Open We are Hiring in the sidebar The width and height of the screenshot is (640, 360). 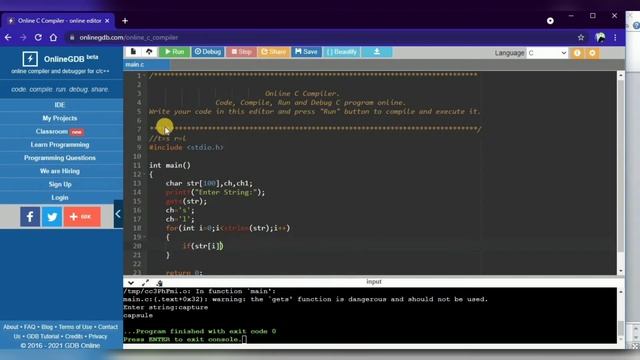coord(60,171)
